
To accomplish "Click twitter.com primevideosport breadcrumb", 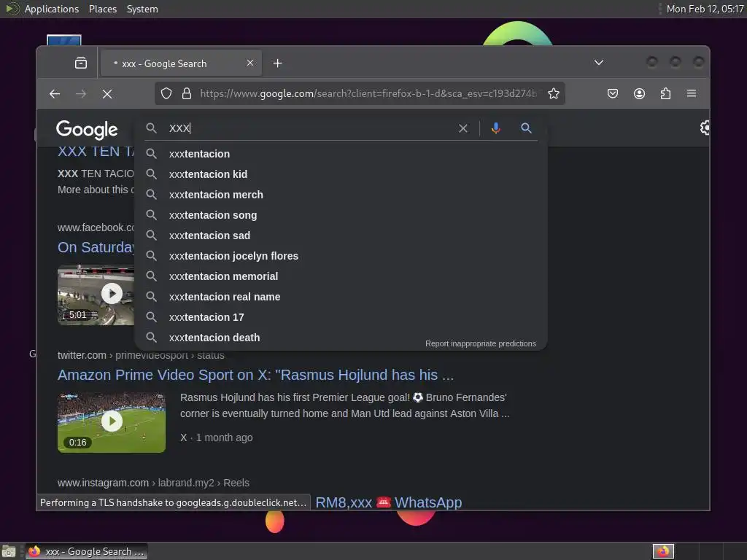I will pos(141,355).
